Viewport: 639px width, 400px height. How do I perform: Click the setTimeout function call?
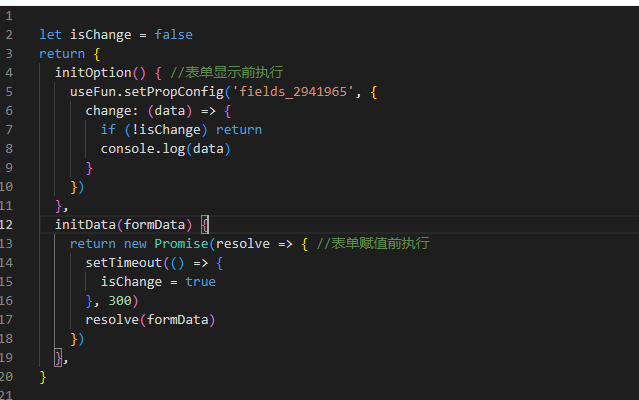[x=119, y=262]
